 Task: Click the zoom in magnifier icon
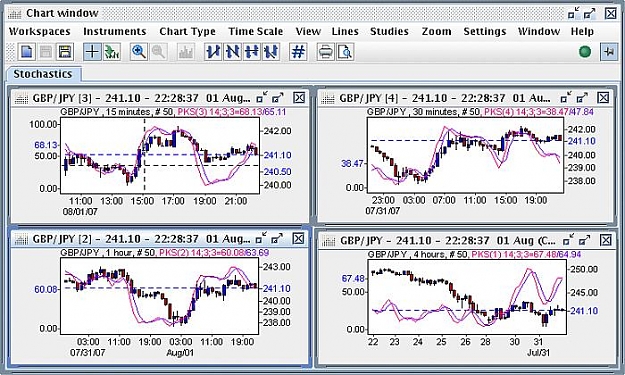pyautogui.click(x=139, y=52)
